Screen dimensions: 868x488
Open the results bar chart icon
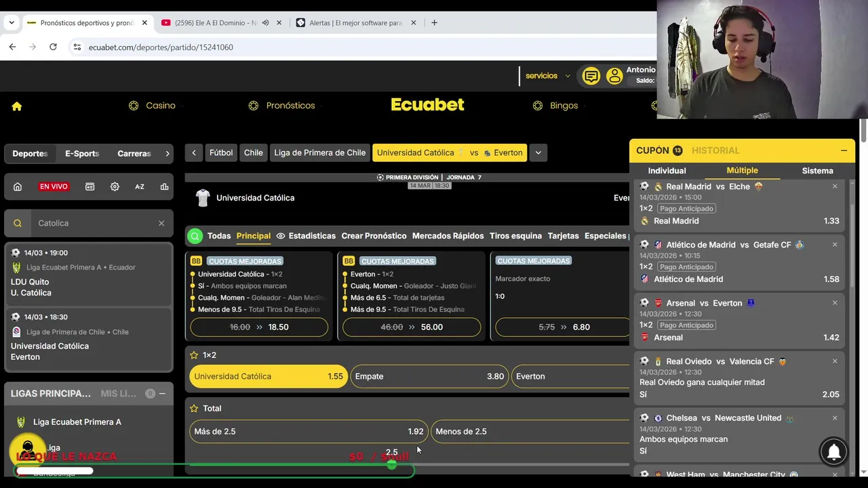click(164, 186)
